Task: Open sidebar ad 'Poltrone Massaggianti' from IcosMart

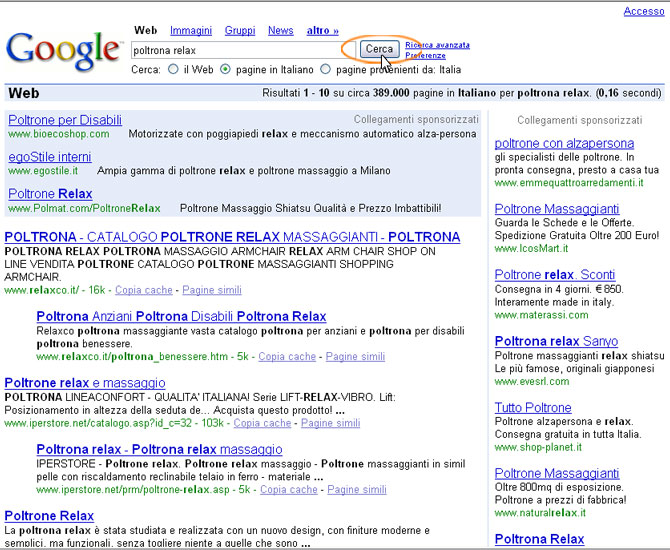Action: pyautogui.click(x=557, y=209)
